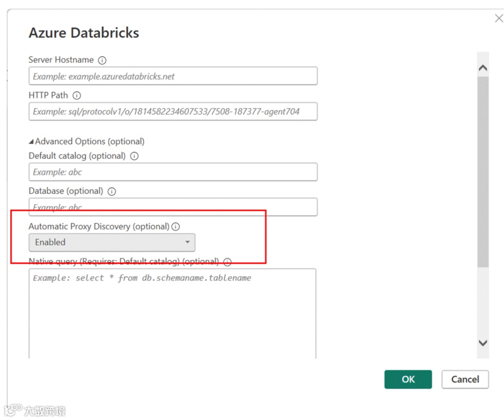Click the Server Hostname label
Image resolution: width=504 pixels, height=420 pixels.
(x=61, y=60)
